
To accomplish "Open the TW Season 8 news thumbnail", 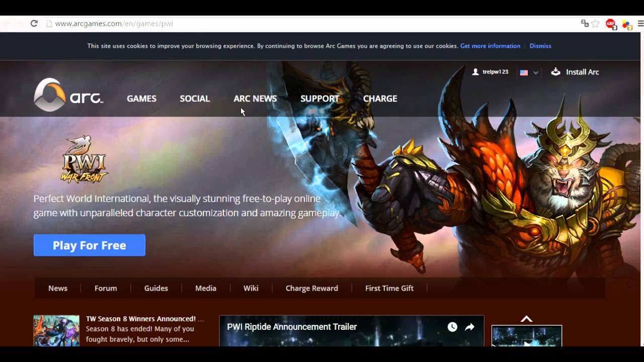I will pos(56,331).
